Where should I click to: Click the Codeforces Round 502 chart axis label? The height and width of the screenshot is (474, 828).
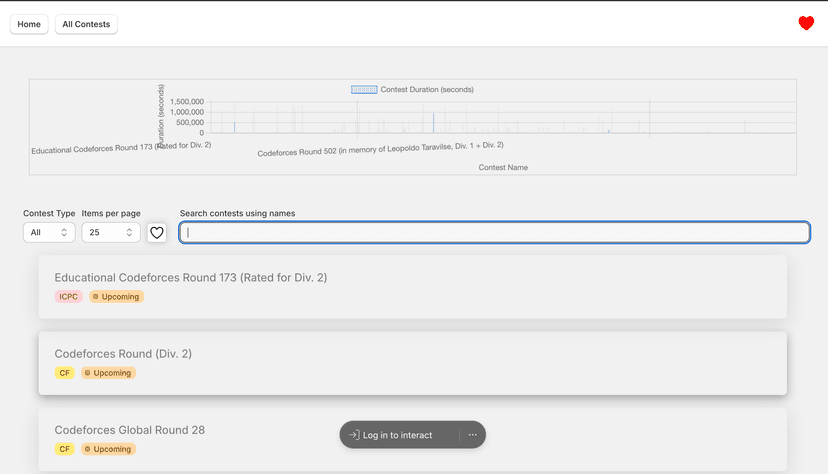click(x=380, y=149)
